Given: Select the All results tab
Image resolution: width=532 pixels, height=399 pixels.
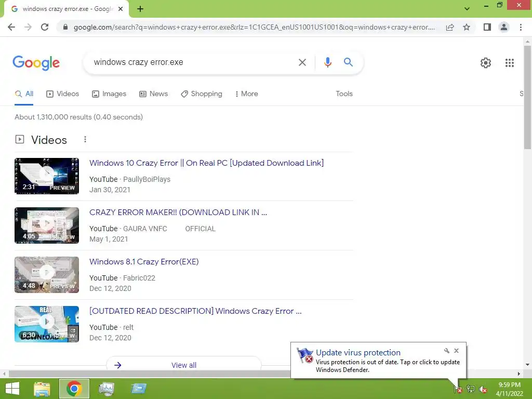Looking at the screenshot, I should 24,94.
